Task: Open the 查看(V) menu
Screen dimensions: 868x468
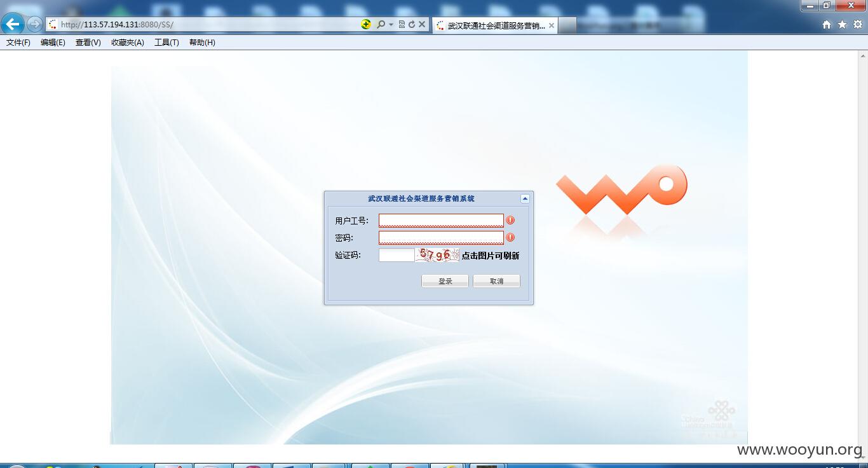Action: pyautogui.click(x=88, y=43)
